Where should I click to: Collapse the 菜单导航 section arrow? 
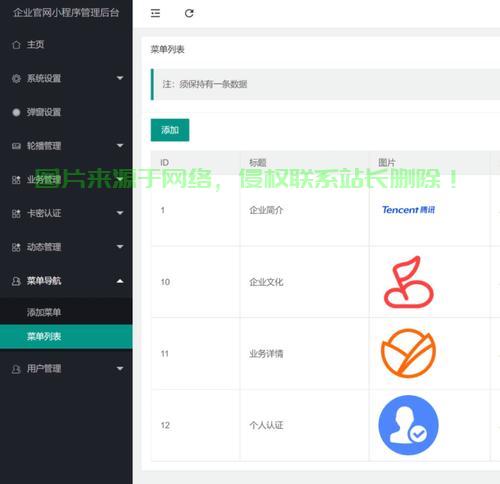click(120, 281)
